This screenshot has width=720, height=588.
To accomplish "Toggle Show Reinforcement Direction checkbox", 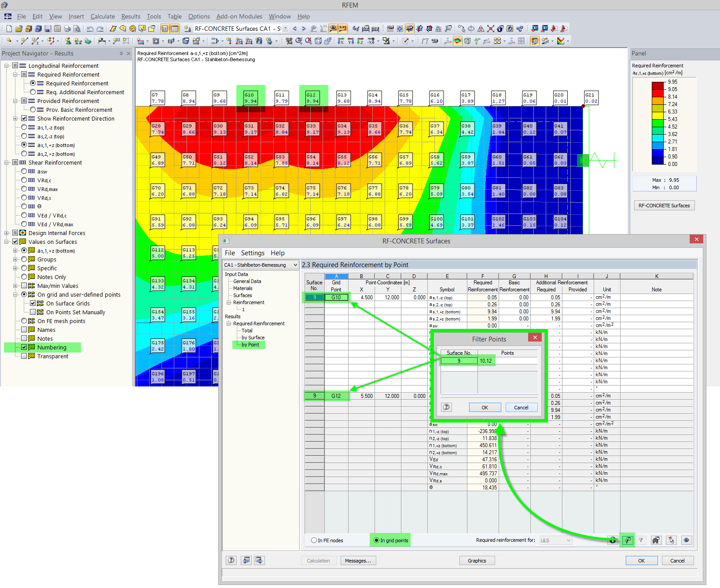I will pyautogui.click(x=24, y=118).
